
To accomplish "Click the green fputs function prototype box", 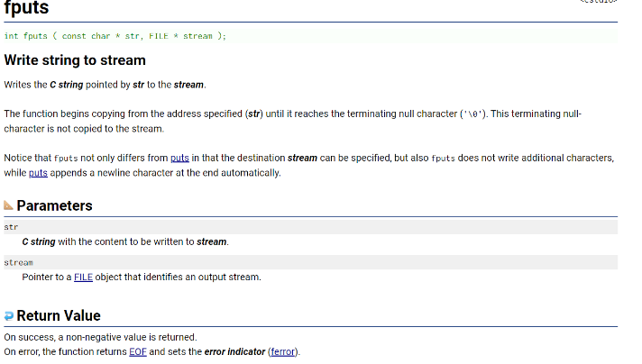I will pyautogui.click(x=311, y=36).
